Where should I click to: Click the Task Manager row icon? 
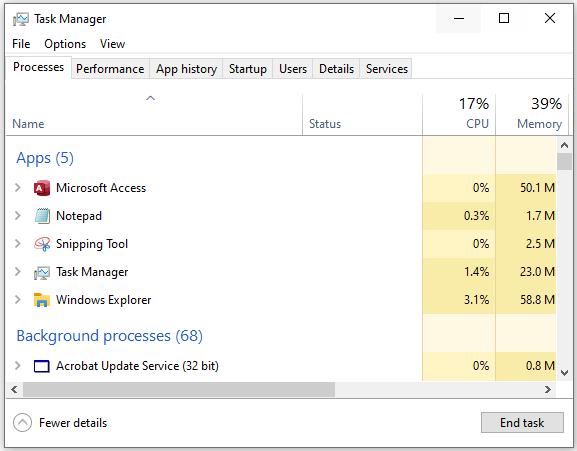(42, 272)
